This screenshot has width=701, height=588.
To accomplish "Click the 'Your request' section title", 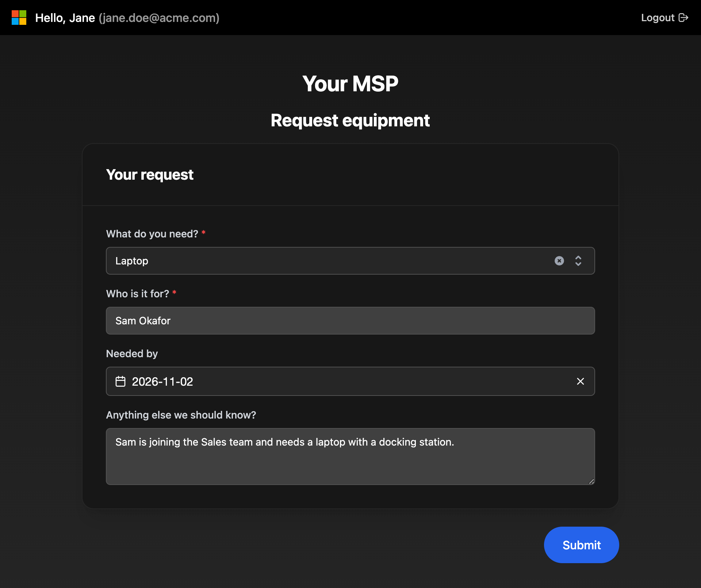I will 150,175.
